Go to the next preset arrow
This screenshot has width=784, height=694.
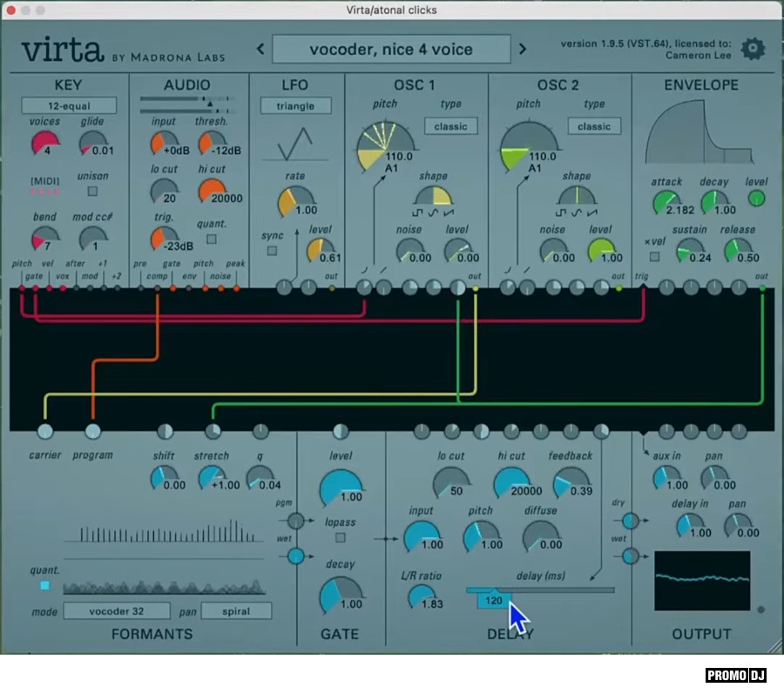[523, 49]
